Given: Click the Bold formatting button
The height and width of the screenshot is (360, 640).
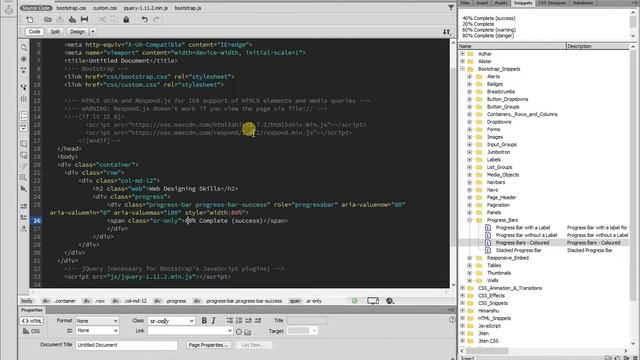Looking at the screenshot, I should click(x=204, y=320).
